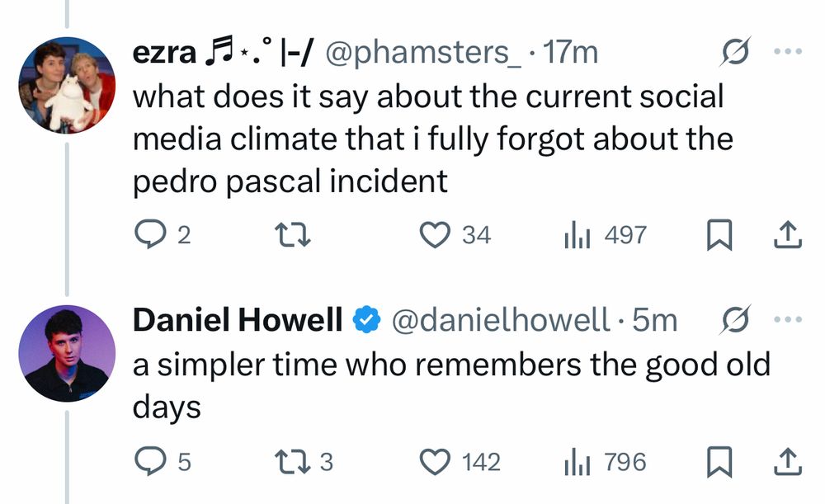Retweet Daniel Howell's post
Screen dimensions: 825x504
pyautogui.click(x=294, y=461)
